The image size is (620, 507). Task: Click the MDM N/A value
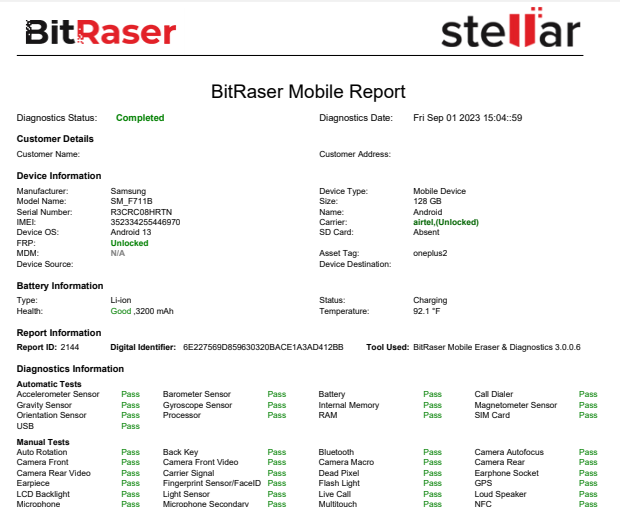pos(118,253)
